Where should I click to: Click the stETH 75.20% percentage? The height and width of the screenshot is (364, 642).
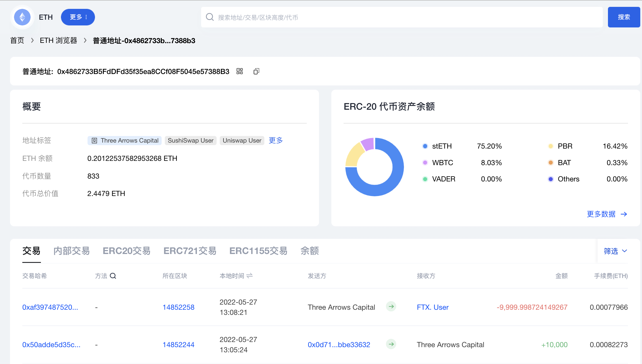[x=489, y=146]
